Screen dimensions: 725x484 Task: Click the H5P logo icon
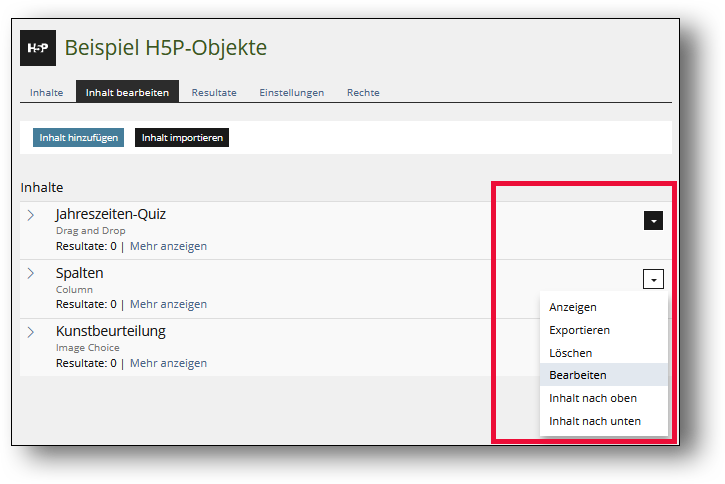[38, 48]
